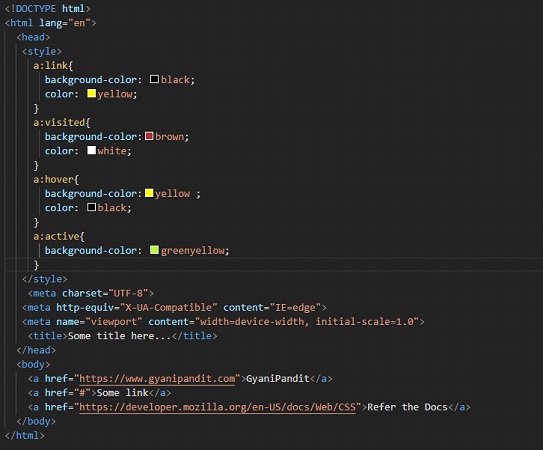Click the yellow swatch in a:hover background-color
Image resolution: width=543 pixels, height=450 pixels.
pos(149,193)
